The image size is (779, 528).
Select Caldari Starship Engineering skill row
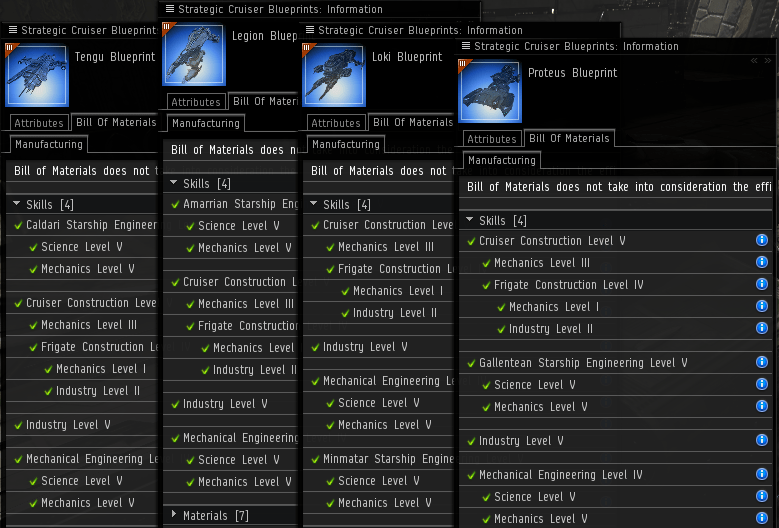(82, 225)
